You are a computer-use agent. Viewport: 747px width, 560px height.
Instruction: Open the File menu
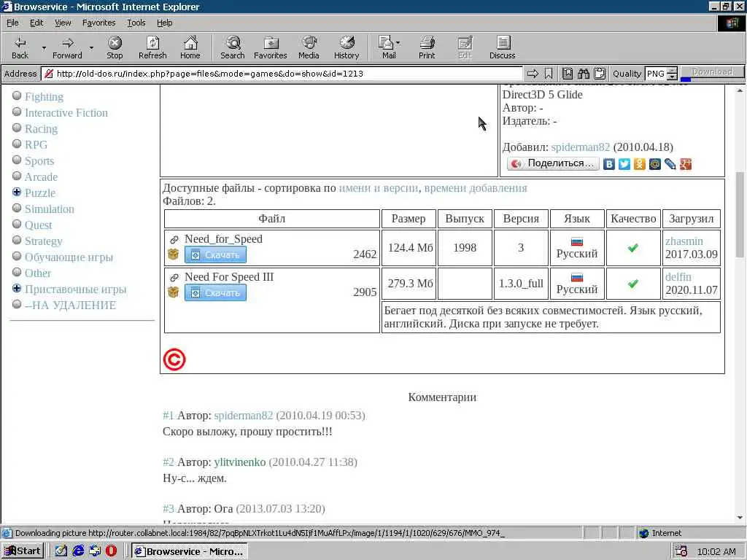[x=12, y=23]
